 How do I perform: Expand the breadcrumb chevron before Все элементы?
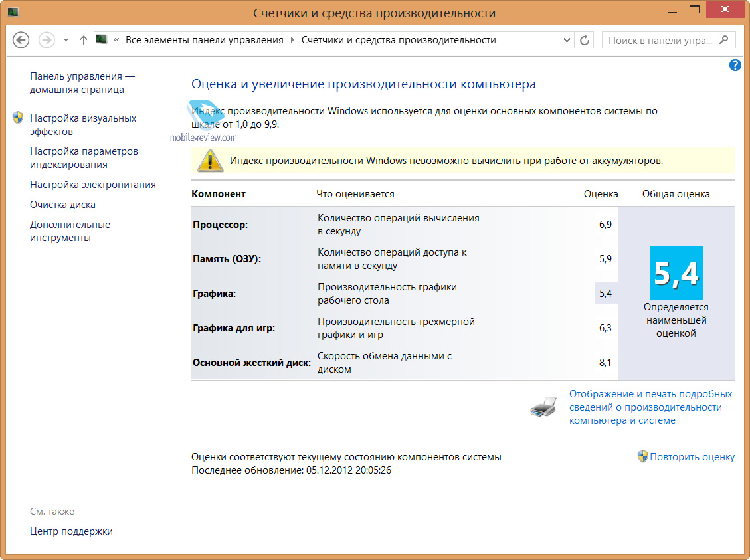tap(117, 40)
